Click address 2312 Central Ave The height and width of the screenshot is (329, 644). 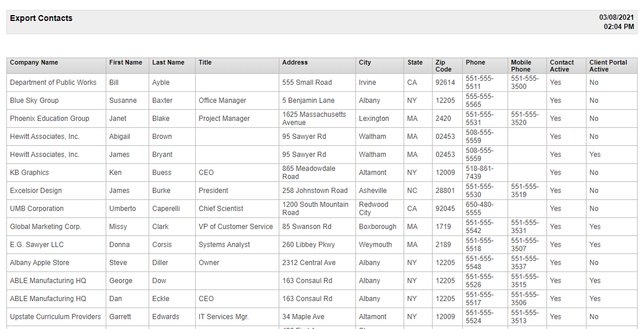309,263
